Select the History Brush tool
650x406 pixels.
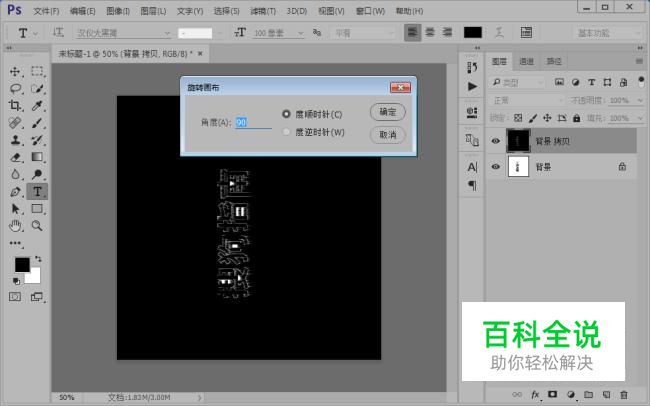pyautogui.click(x=37, y=140)
